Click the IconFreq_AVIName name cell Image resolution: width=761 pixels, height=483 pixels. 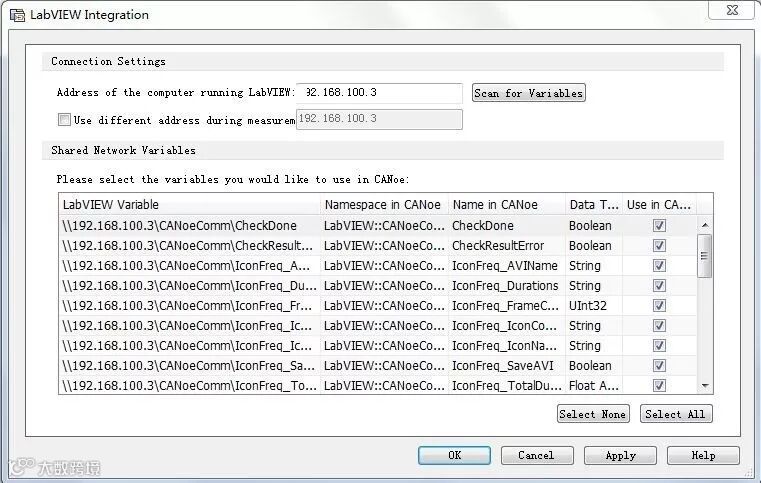point(507,266)
